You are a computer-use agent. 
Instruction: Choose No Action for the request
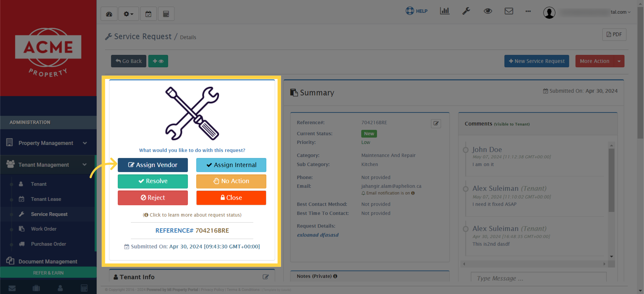point(231,181)
